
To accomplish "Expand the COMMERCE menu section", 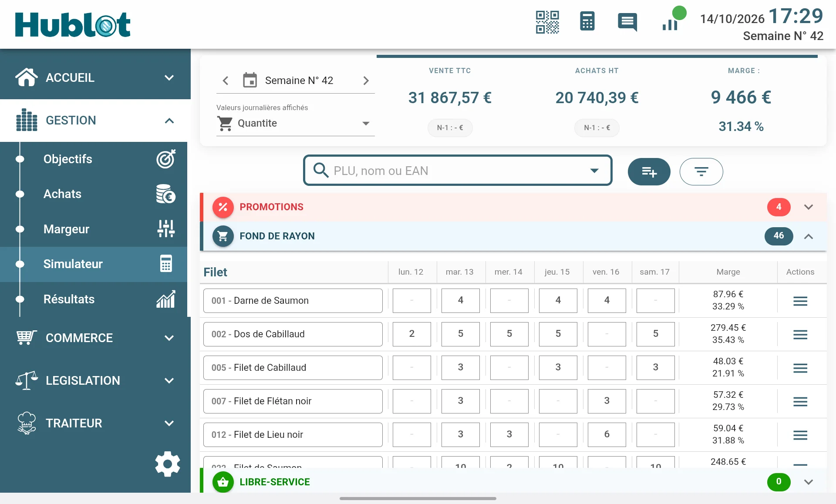I will pos(95,338).
